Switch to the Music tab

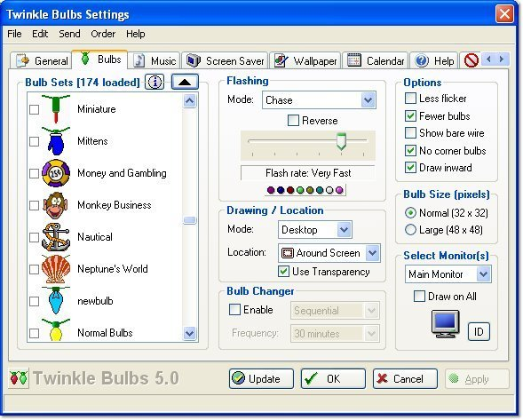[x=155, y=60]
